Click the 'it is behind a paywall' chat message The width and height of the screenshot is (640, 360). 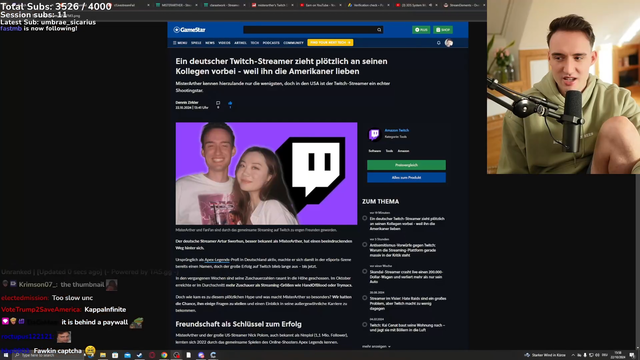95,322
